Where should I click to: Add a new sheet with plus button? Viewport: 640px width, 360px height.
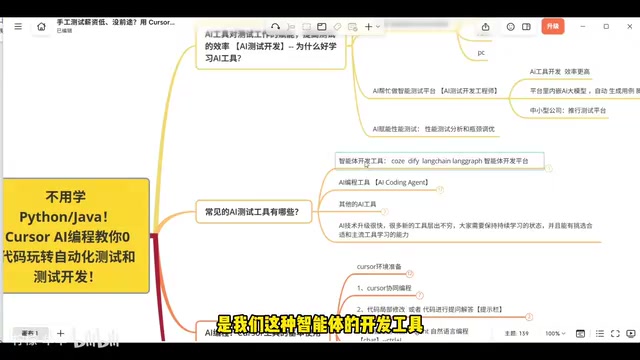point(60,333)
